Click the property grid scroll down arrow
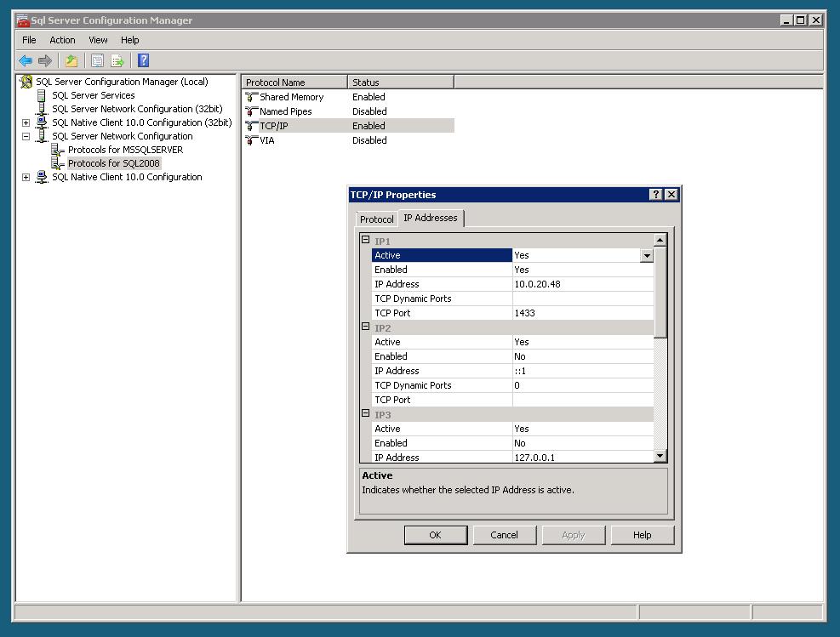This screenshot has height=637, width=840. click(x=660, y=456)
